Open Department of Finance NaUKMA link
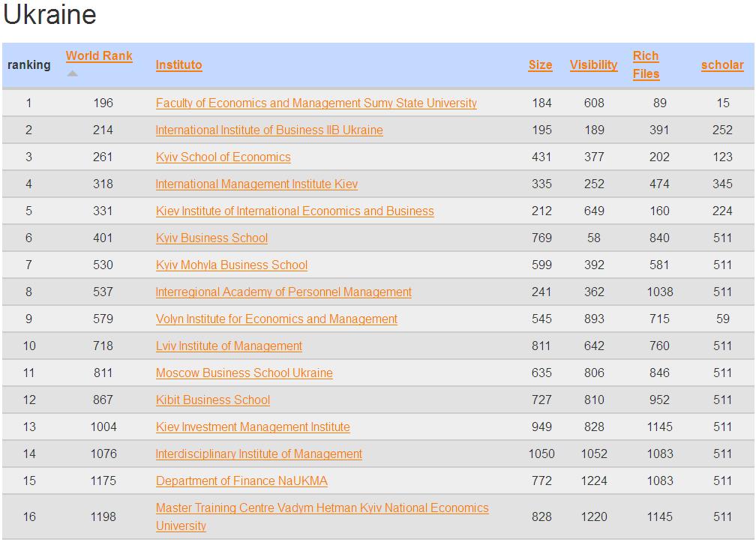Screen dimensions: 756x542 click(x=241, y=481)
